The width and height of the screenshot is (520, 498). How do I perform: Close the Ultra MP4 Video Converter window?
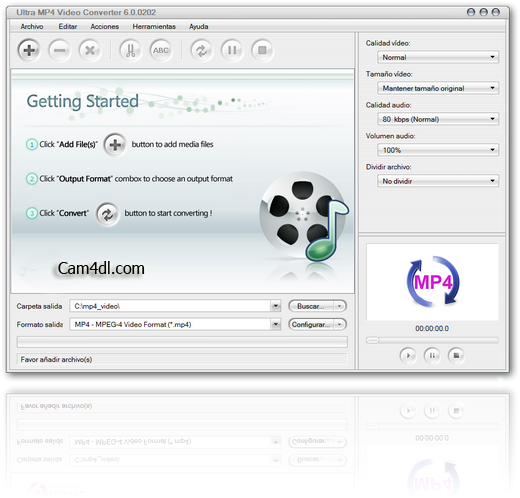point(496,12)
